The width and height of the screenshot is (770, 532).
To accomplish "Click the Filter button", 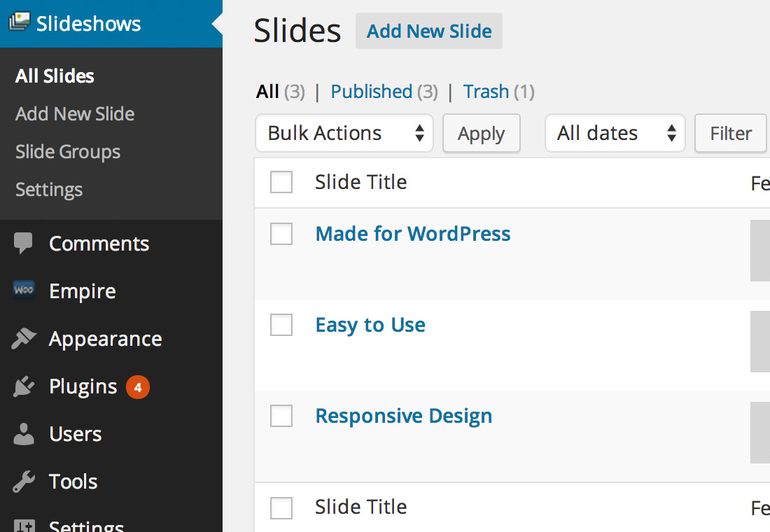I will tap(730, 133).
